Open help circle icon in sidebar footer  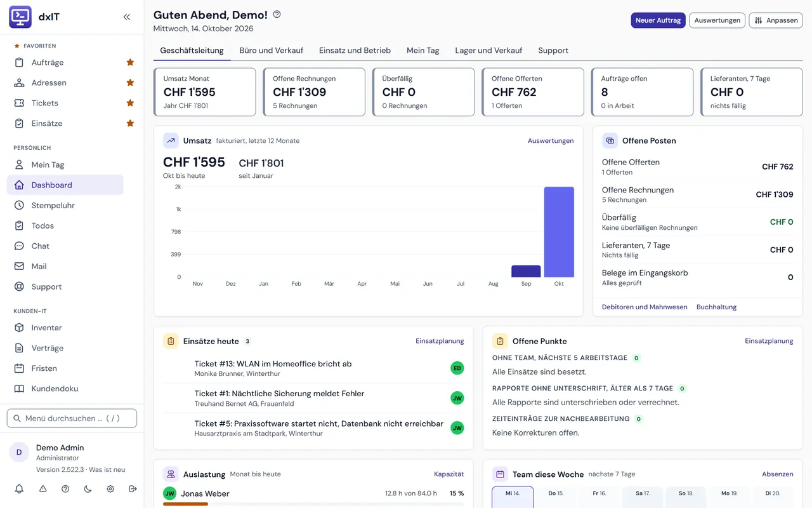[x=65, y=489]
